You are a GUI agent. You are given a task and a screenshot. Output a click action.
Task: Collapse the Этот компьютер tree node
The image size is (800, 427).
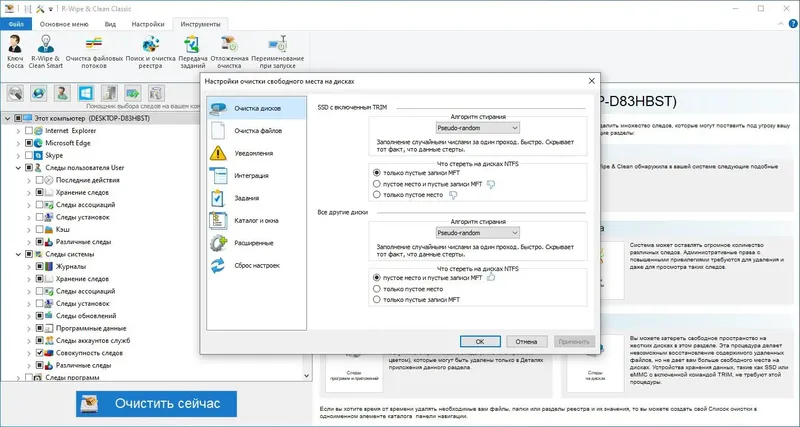pyautogui.click(x=7, y=118)
